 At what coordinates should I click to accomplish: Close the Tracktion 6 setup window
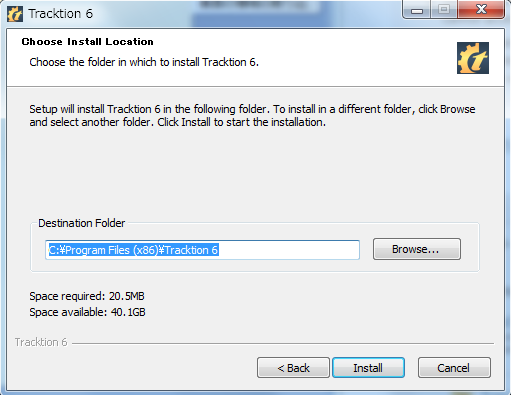coord(481,10)
